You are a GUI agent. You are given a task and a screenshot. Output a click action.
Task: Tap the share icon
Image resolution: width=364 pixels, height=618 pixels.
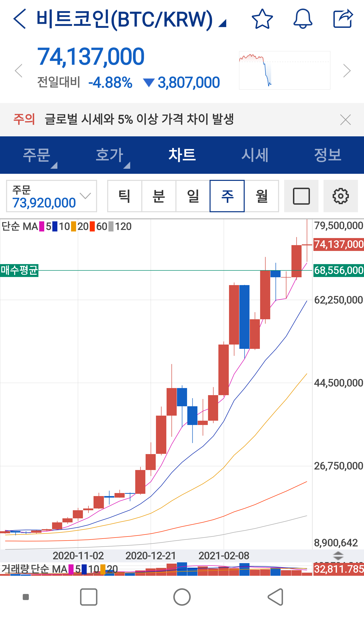coord(343,18)
